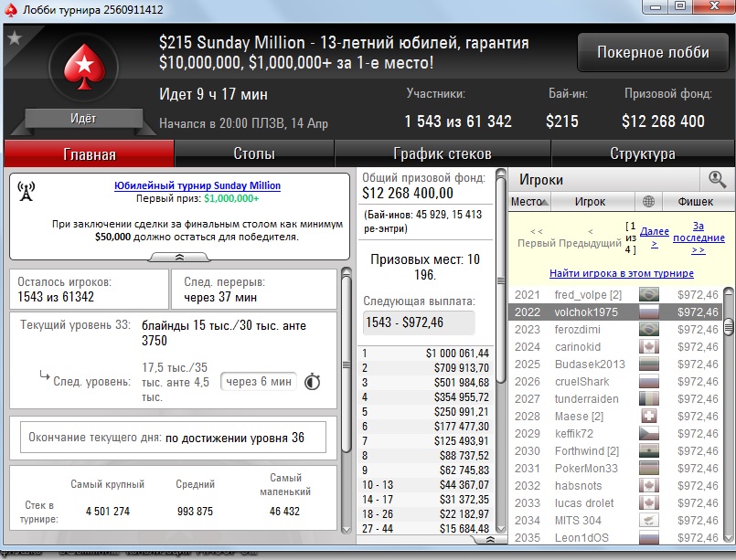
Task: Collapse the news banner with the double chevron
Action: point(179,257)
